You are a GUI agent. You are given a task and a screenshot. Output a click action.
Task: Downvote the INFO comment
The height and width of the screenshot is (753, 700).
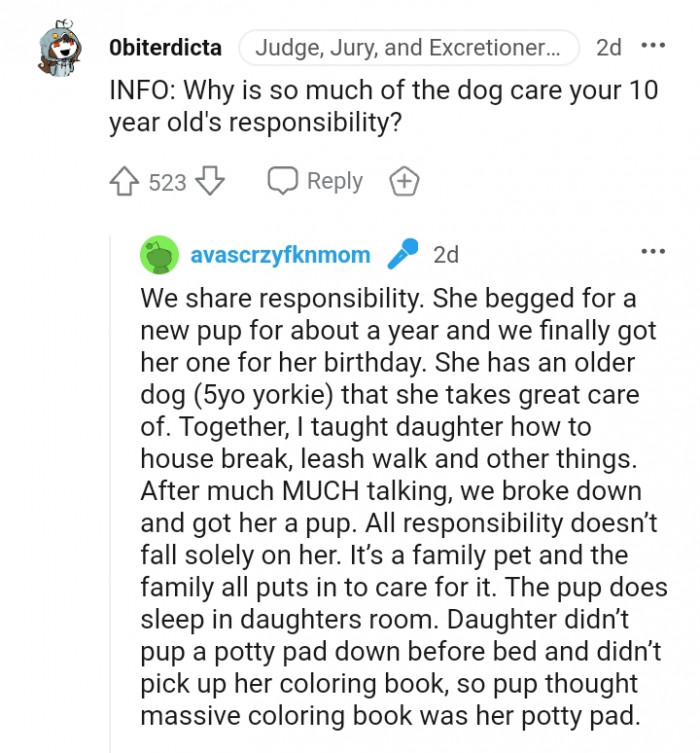[x=210, y=182]
